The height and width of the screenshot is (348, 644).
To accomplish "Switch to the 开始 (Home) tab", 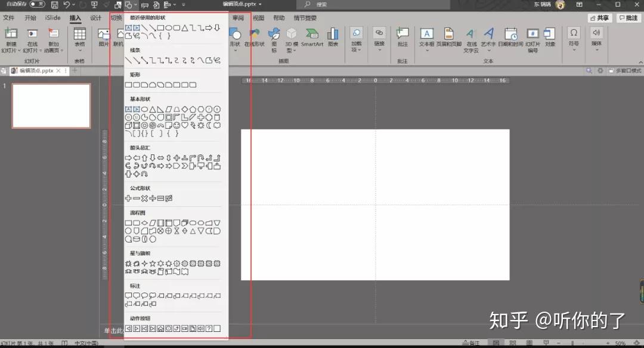I will 30,18.
